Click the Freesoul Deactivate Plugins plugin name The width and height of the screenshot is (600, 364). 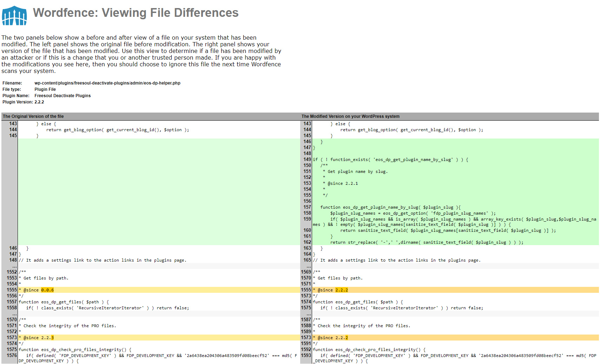(x=62, y=96)
